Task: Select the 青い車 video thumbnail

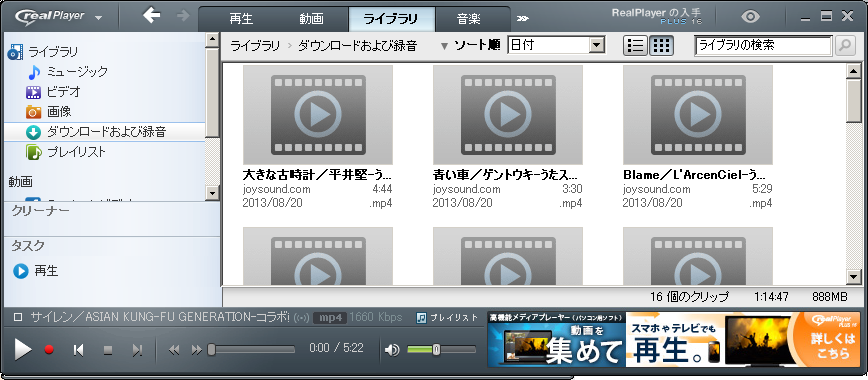Action: [x=508, y=114]
